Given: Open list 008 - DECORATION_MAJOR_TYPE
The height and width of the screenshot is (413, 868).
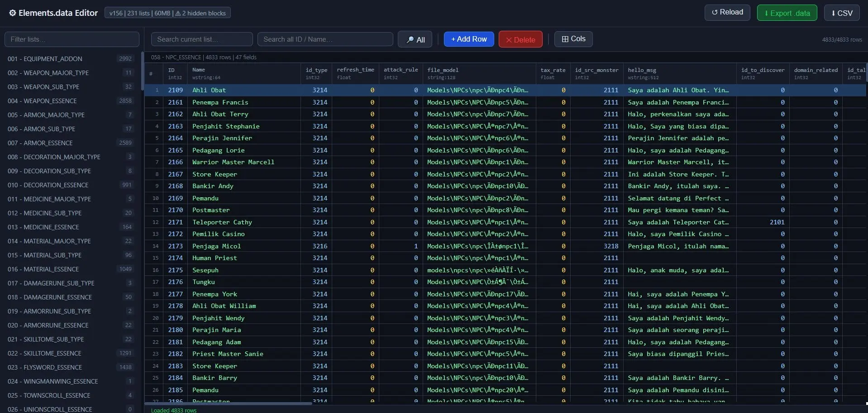Looking at the screenshot, I should 71,157.
